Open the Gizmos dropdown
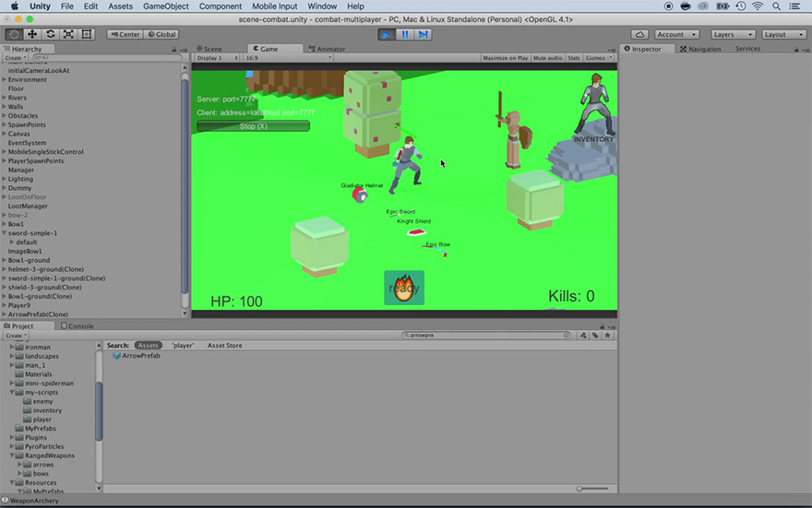 (x=599, y=58)
